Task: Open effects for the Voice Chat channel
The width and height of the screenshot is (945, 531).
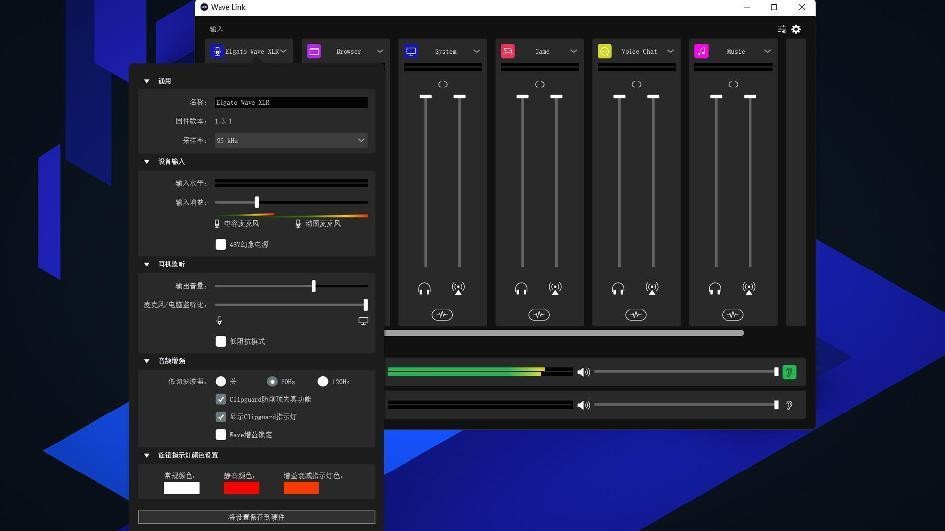Action: click(x=636, y=315)
